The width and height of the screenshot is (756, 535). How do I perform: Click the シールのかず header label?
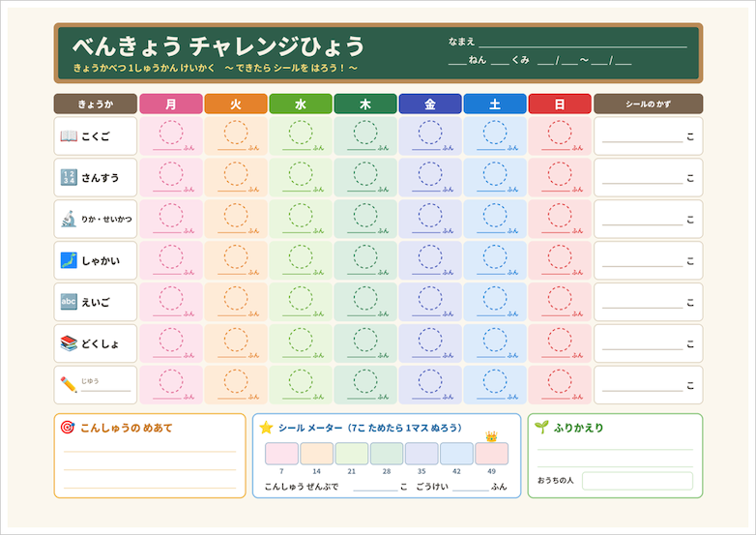pos(648,104)
